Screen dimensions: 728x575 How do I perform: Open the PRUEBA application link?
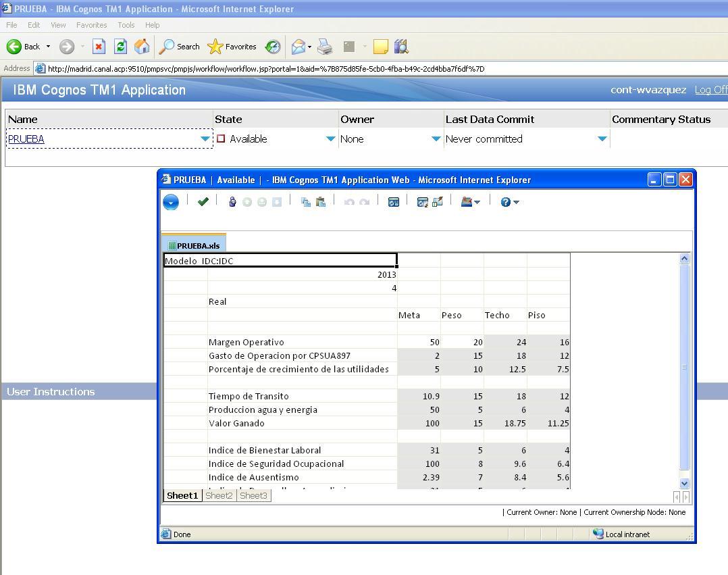pyautogui.click(x=26, y=139)
